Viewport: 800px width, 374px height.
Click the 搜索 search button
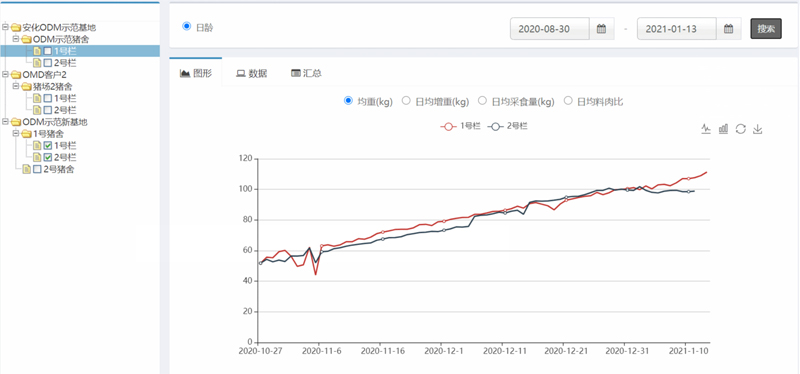(766, 29)
